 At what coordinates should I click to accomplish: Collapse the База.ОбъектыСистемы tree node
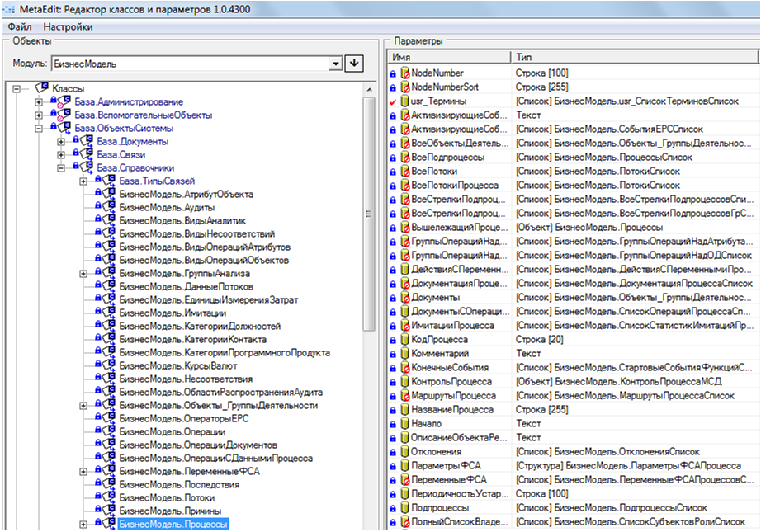[39, 128]
